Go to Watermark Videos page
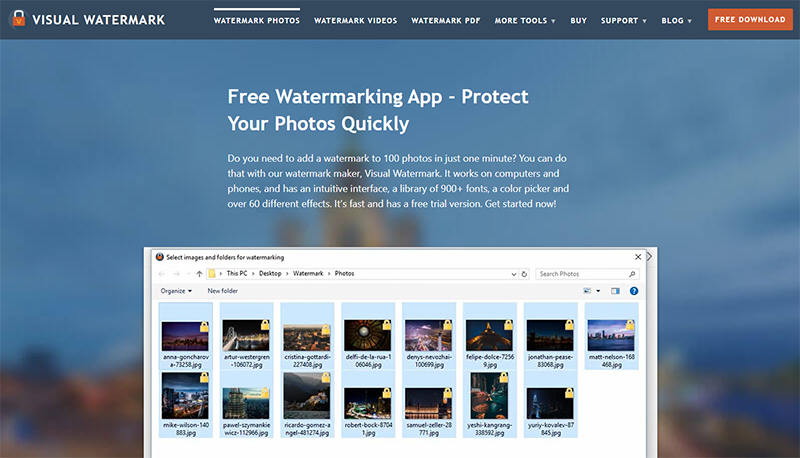800x458 pixels. 355,20
